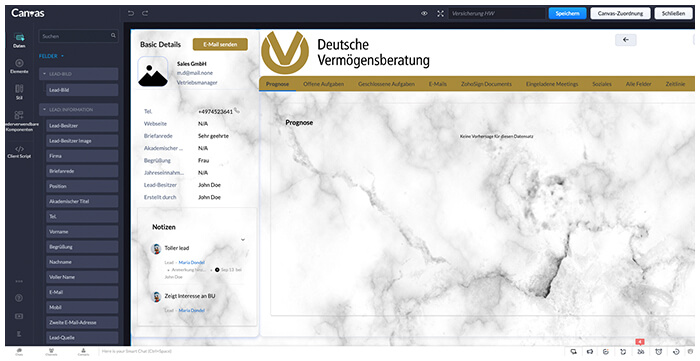Click the Suchen search field
Screen dimensions: 700x361
click(79, 36)
